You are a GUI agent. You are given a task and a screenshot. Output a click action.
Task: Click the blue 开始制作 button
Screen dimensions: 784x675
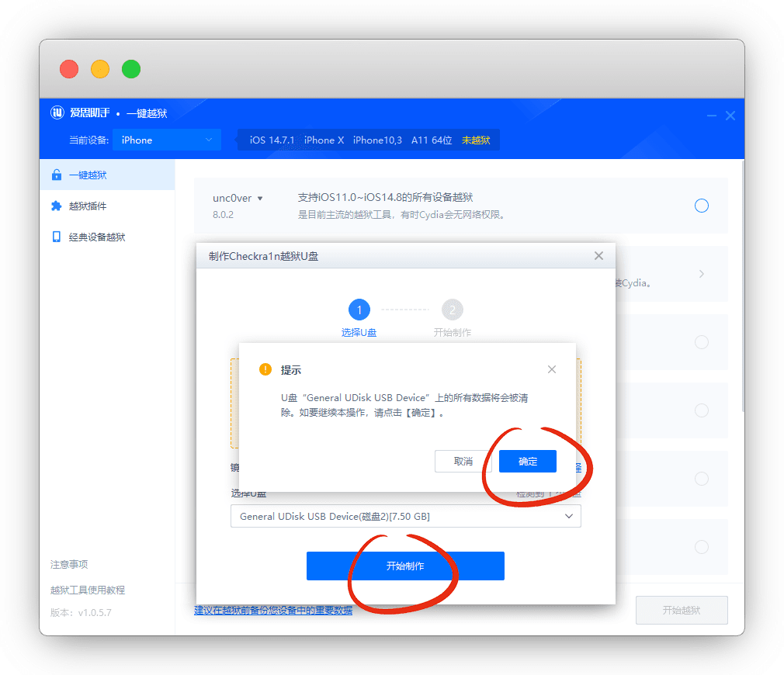tap(405, 566)
